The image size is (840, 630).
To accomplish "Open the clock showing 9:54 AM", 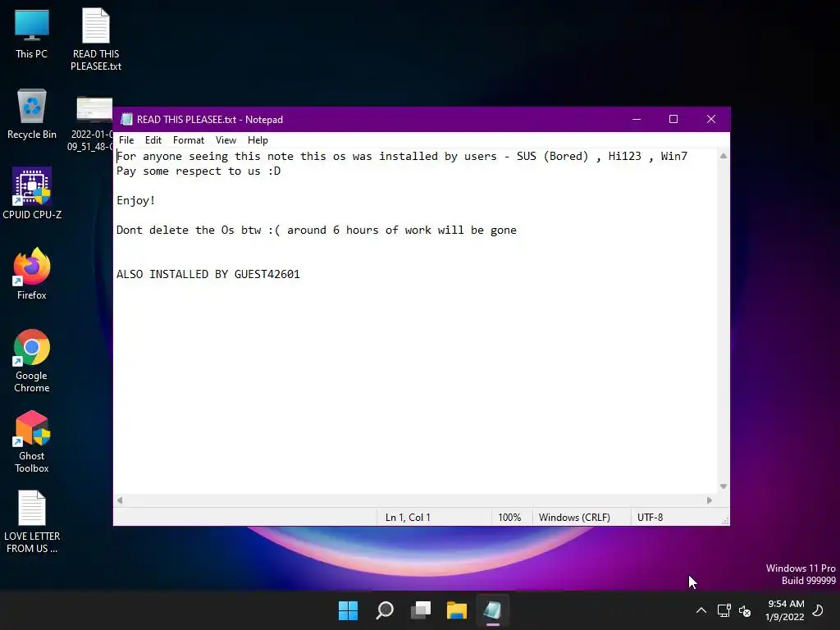I will coord(785,610).
